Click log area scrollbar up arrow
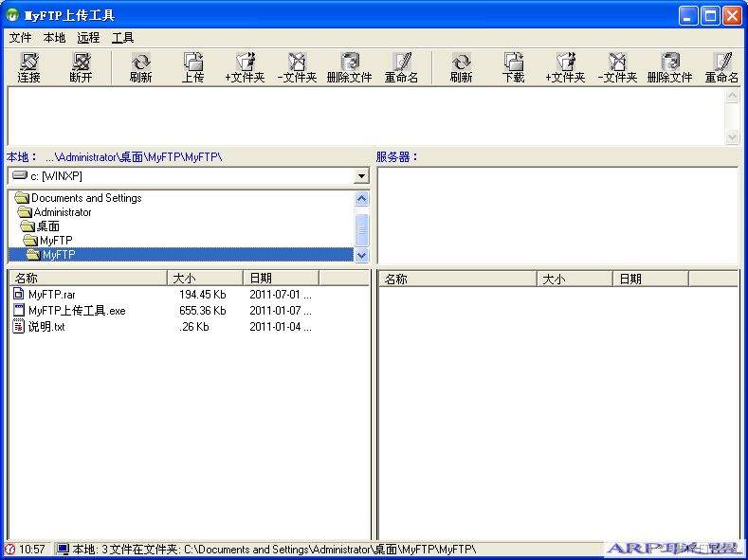This screenshot has width=748, height=560. coord(732,96)
